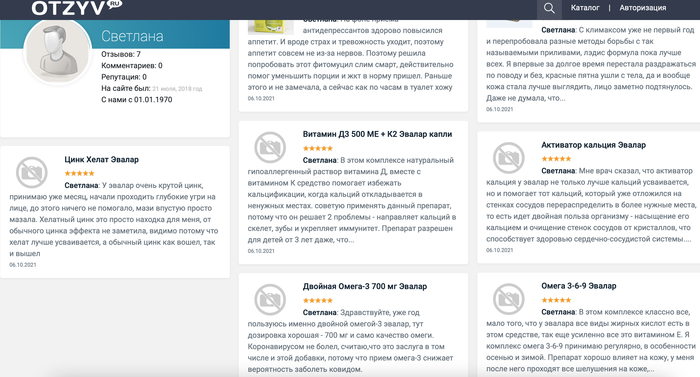
Task: Click the no-photo icon for Витамин Д3 review
Action: (x=270, y=147)
